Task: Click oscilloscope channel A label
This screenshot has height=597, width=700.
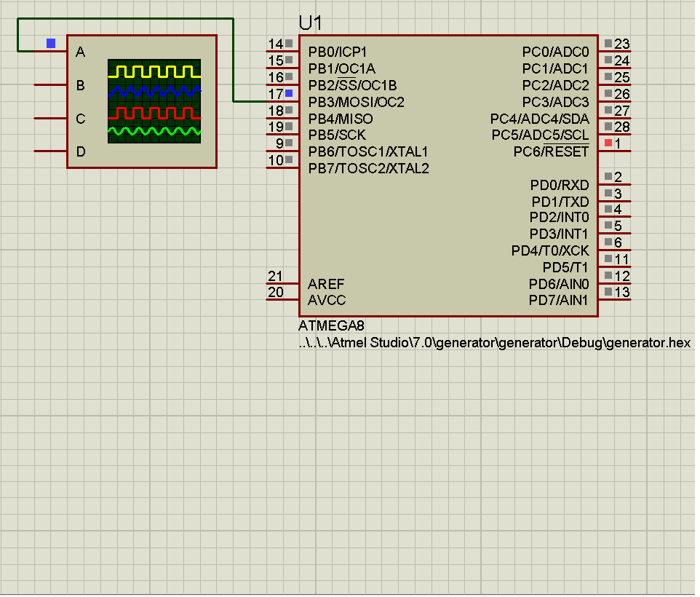Action: [80, 52]
